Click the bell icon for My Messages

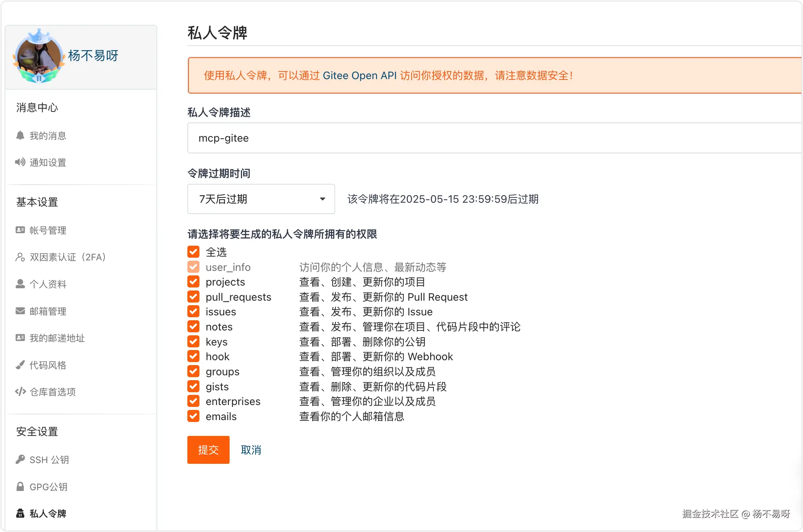tap(20, 136)
